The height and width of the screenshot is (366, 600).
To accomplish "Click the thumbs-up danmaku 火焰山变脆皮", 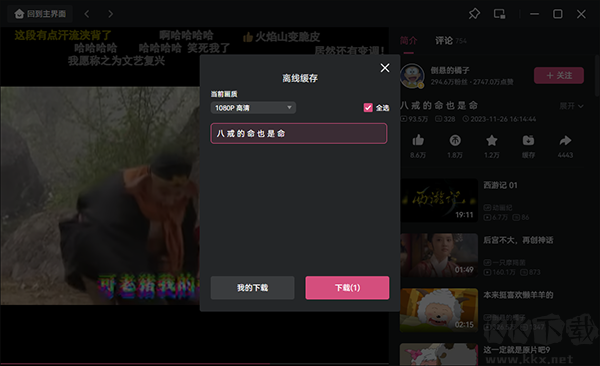I will pyautogui.click(x=281, y=37).
